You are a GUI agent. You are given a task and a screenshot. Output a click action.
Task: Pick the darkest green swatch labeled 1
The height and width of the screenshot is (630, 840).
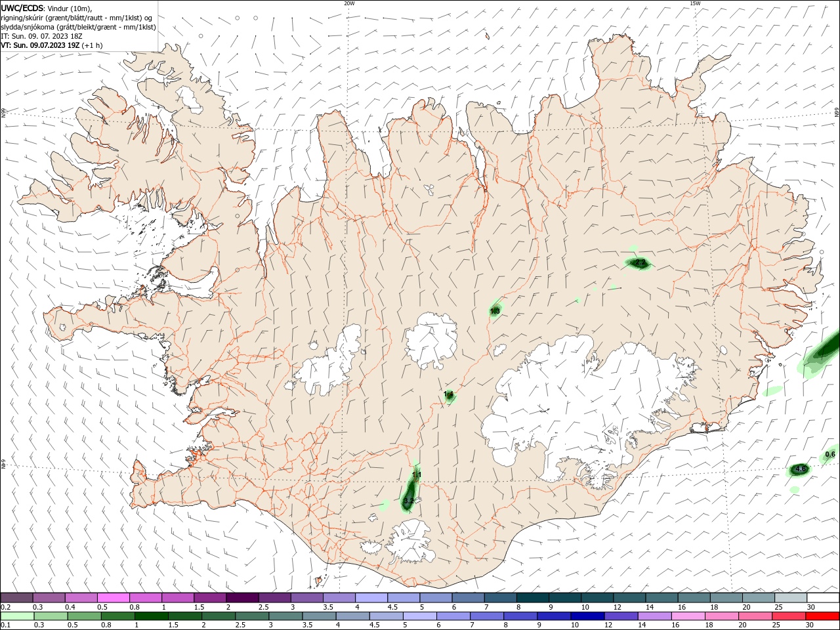[151, 616]
